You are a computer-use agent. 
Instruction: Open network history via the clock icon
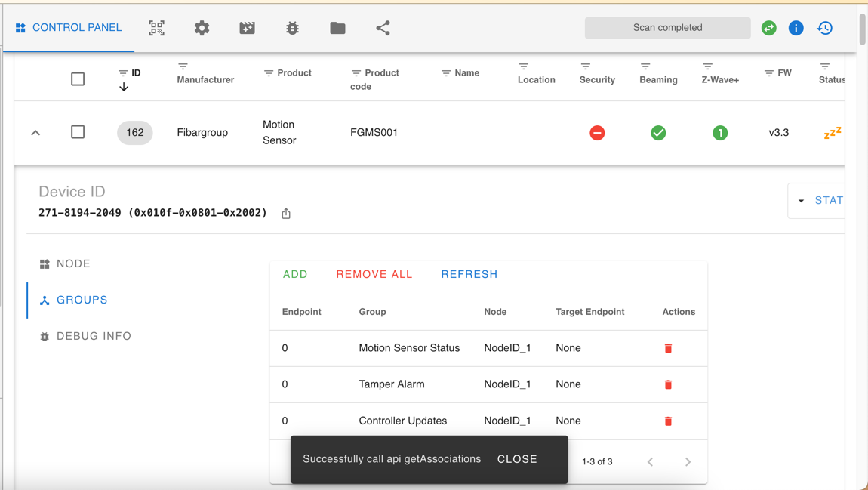coord(824,27)
